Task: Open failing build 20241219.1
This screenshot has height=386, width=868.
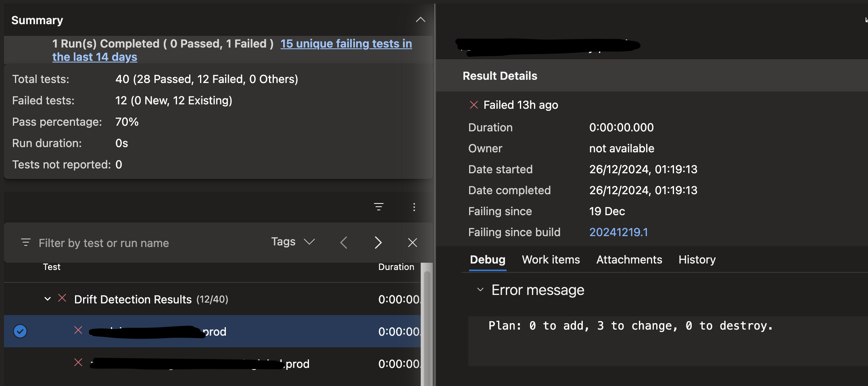Action: pos(618,232)
